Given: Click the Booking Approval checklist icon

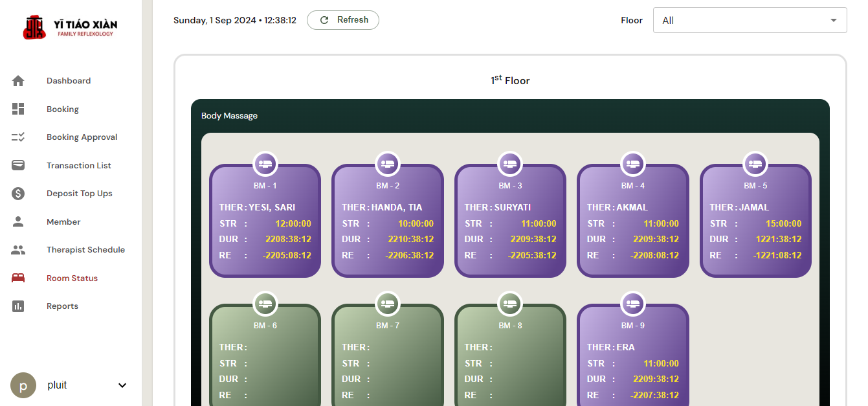Looking at the screenshot, I should 18,137.
